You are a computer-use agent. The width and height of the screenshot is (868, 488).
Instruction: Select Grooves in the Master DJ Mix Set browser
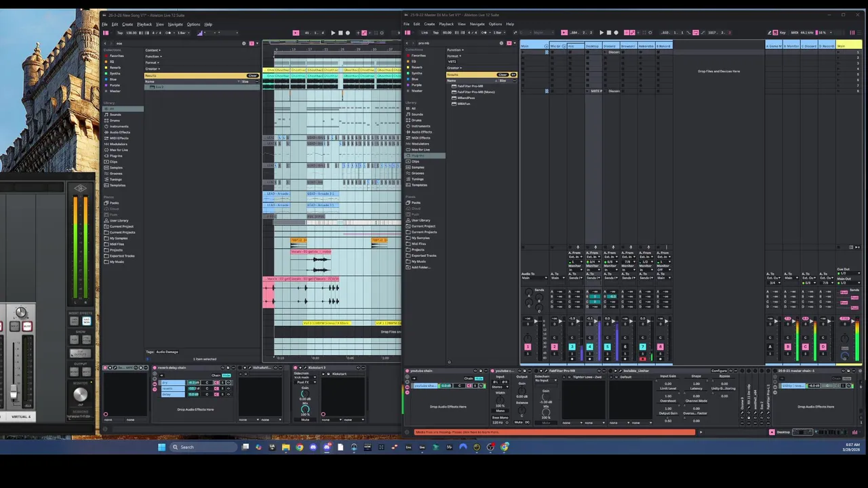pos(419,173)
